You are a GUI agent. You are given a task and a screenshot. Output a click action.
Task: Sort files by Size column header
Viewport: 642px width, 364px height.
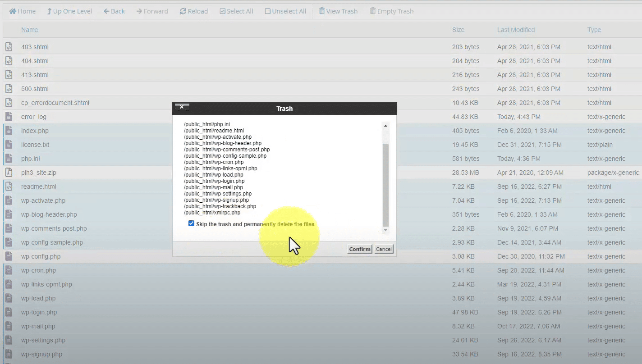click(x=458, y=30)
